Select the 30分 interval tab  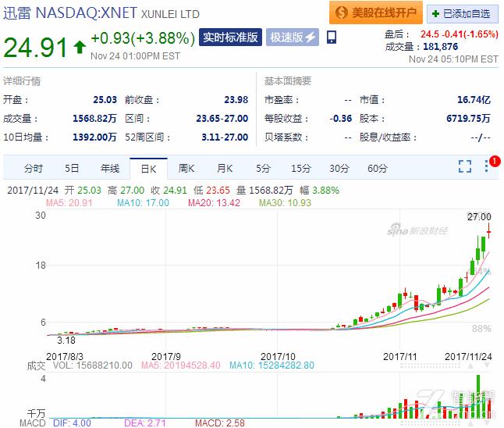339,168
